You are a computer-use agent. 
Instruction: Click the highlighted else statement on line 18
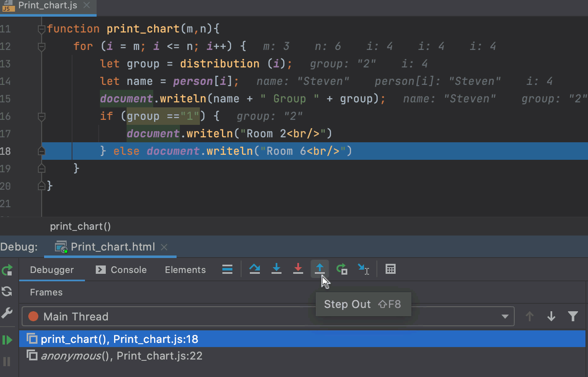(315, 151)
